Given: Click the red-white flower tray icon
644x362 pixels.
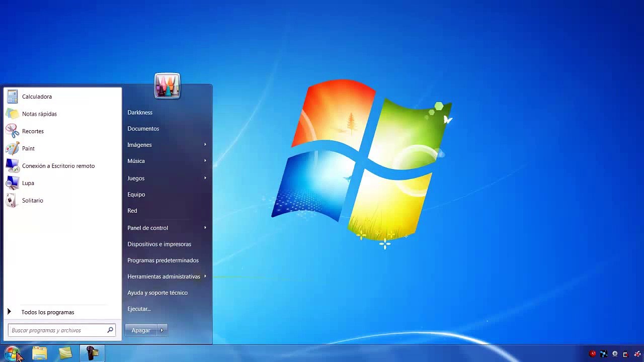Looking at the screenshot, I should (x=637, y=353).
